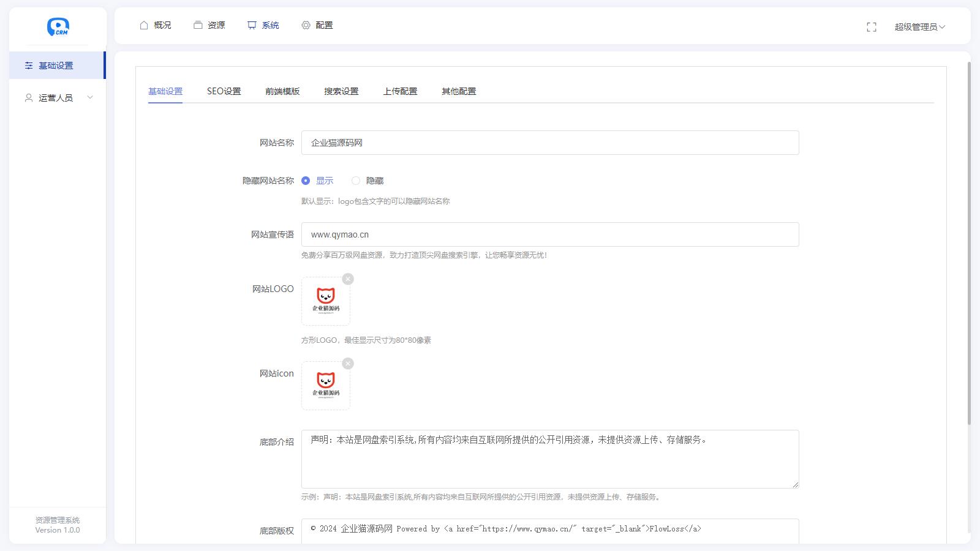Remove the 网站LOGO image
The image size is (980, 551).
point(348,279)
